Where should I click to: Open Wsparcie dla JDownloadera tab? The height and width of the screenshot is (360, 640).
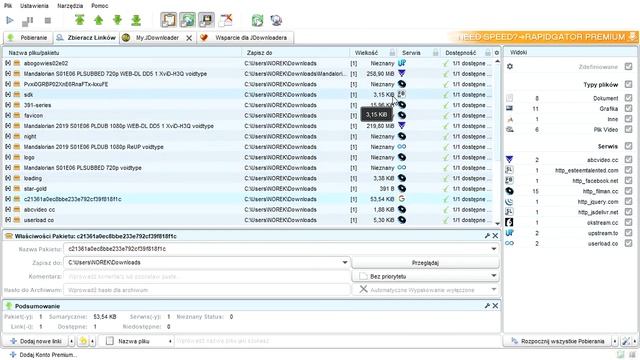(246, 38)
